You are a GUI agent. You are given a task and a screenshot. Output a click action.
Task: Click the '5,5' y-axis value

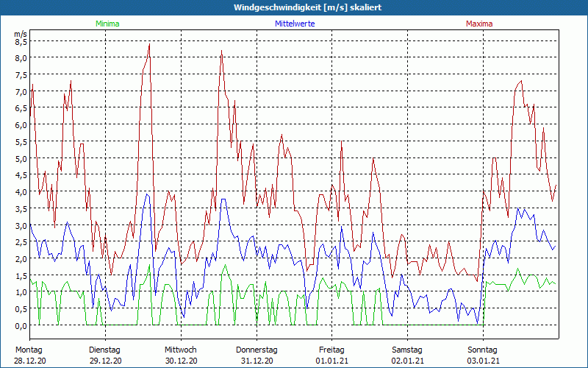tap(21, 141)
